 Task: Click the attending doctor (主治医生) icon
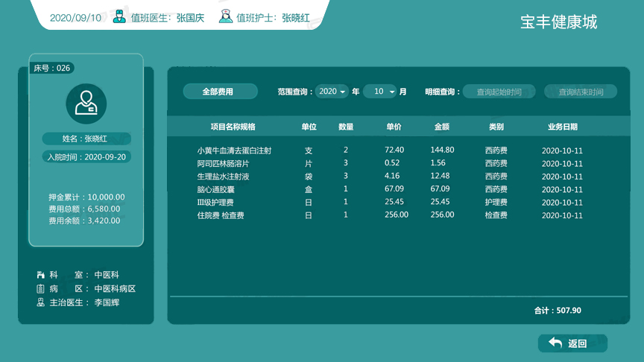[x=41, y=302]
